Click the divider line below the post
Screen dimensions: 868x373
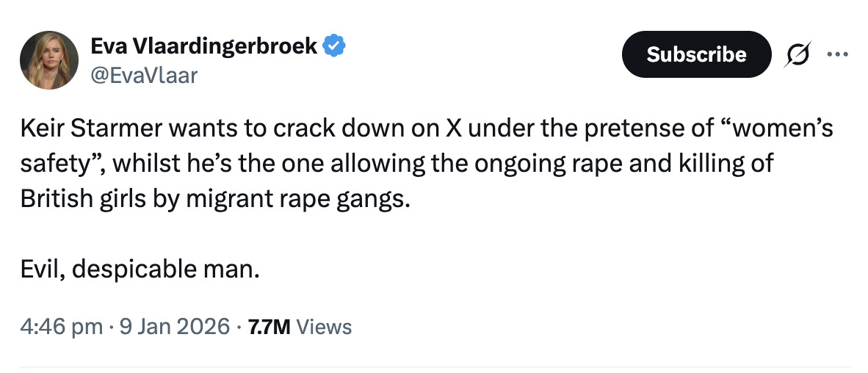pos(434,366)
